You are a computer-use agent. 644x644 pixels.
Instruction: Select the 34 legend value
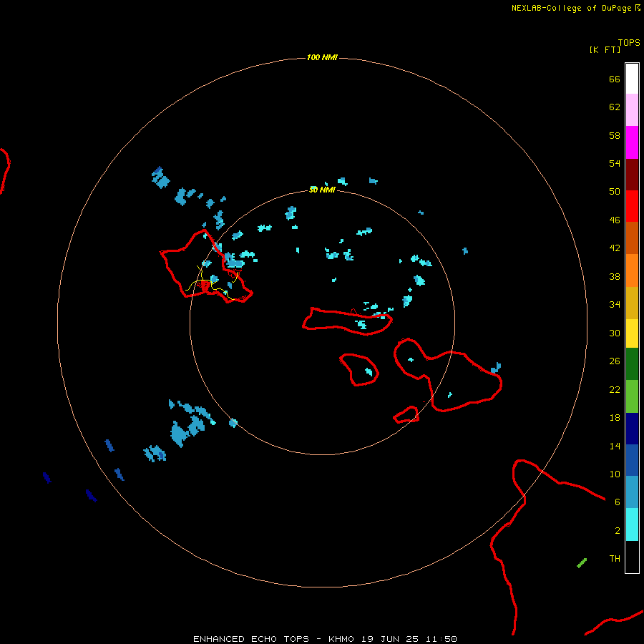[x=615, y=304]
